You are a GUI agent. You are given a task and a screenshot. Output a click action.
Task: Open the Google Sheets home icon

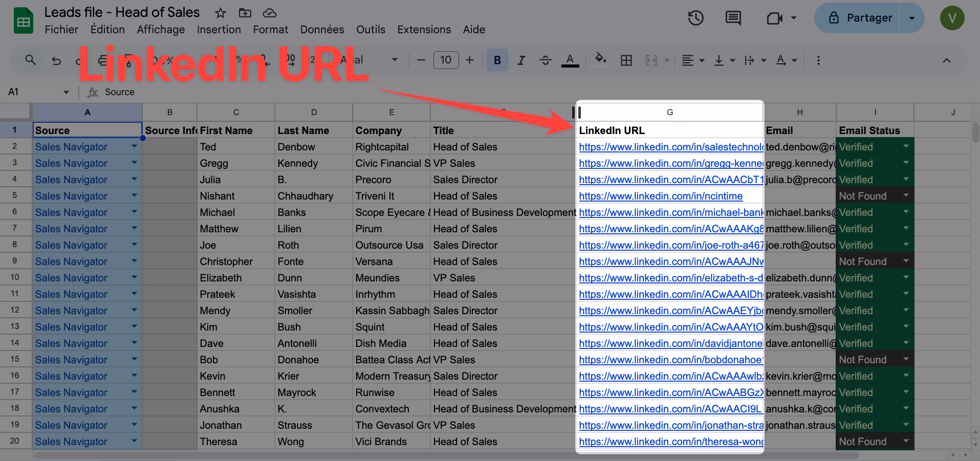click(23, 21)
